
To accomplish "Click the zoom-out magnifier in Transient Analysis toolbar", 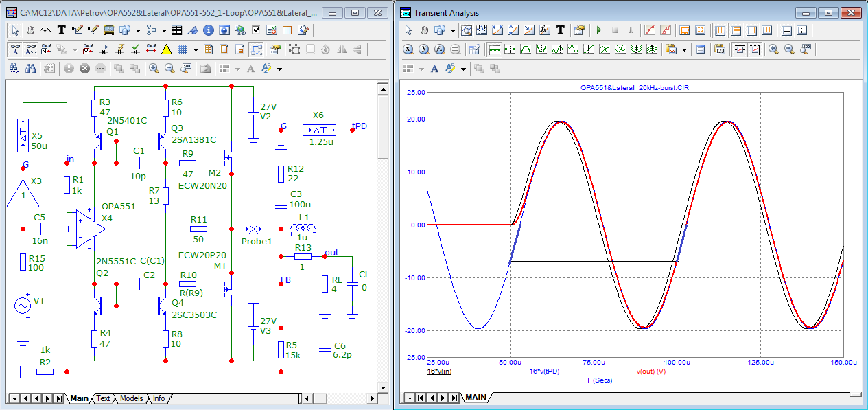I will pos(789,49).
